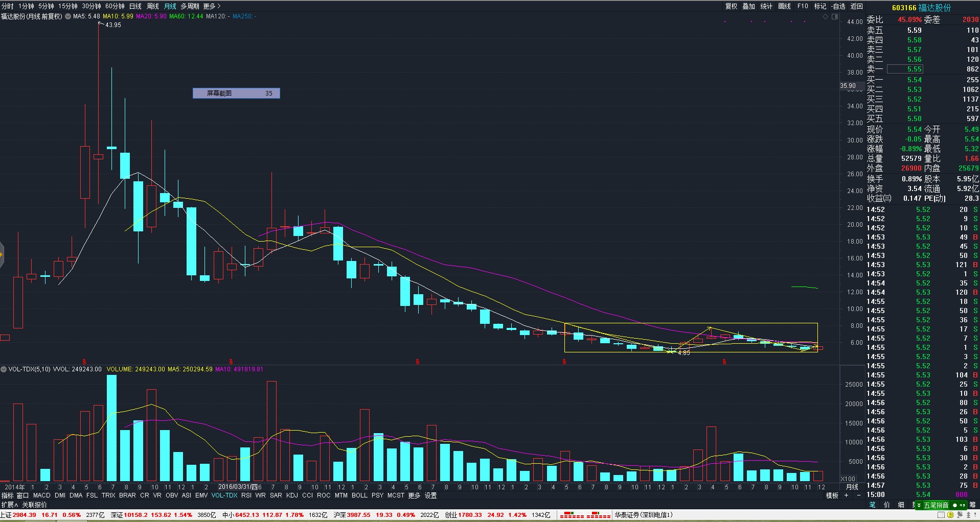The width and height of the screenshot is (980, 522).
Task: Select the KDJ indicator
Action: (x=292, y=495)
